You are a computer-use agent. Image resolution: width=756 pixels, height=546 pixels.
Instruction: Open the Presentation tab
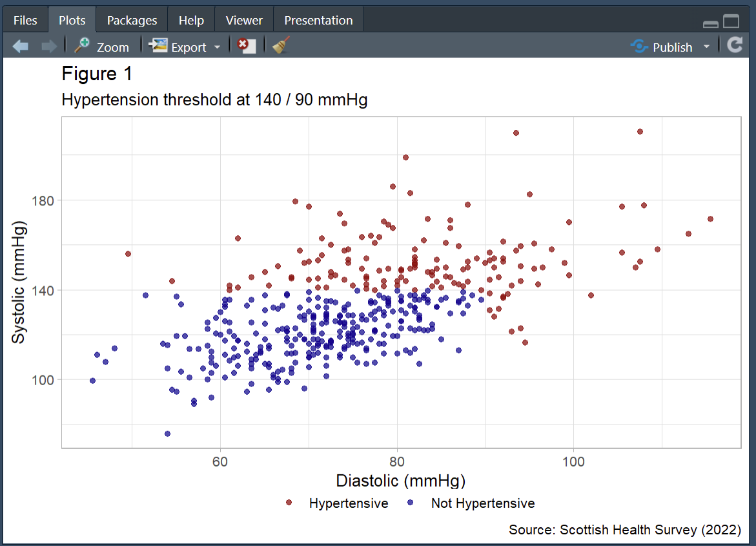point(318,20)
